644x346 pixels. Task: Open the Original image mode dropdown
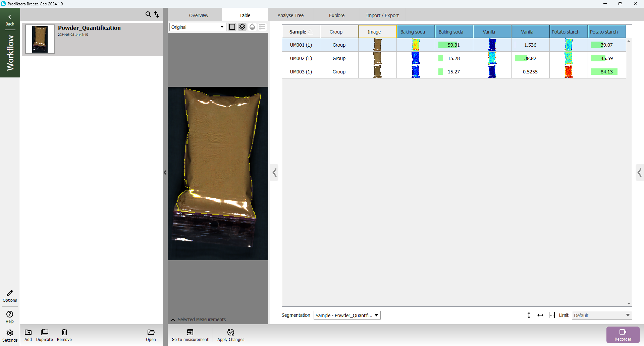(198, 27)
